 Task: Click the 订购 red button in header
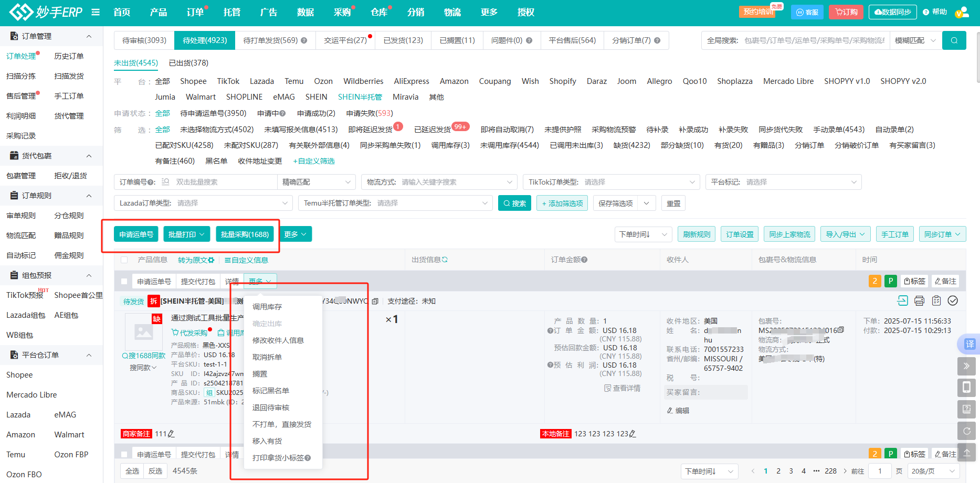coord(846,12)
